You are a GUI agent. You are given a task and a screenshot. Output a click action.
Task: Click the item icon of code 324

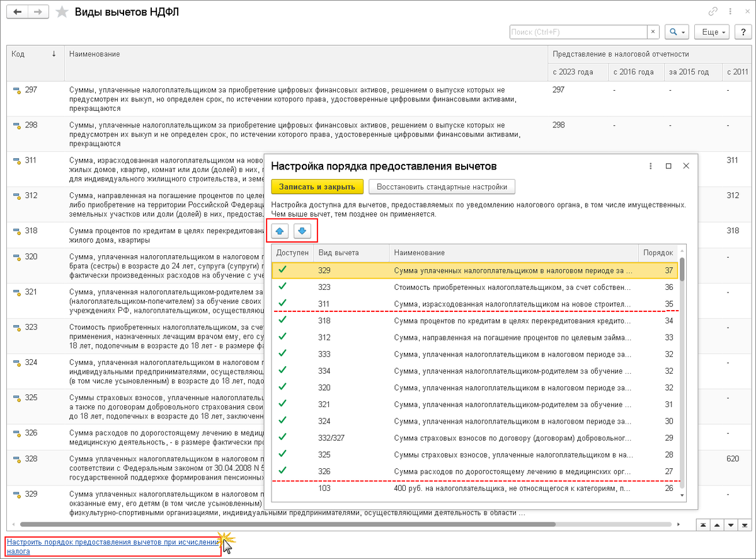tap(17, 364)
